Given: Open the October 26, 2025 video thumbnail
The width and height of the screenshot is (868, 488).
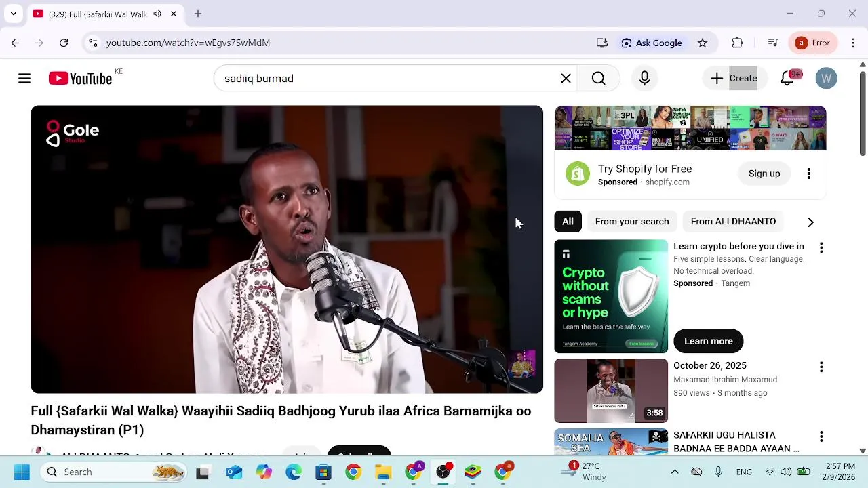Looking at the screenshot, I should [611, 391].
